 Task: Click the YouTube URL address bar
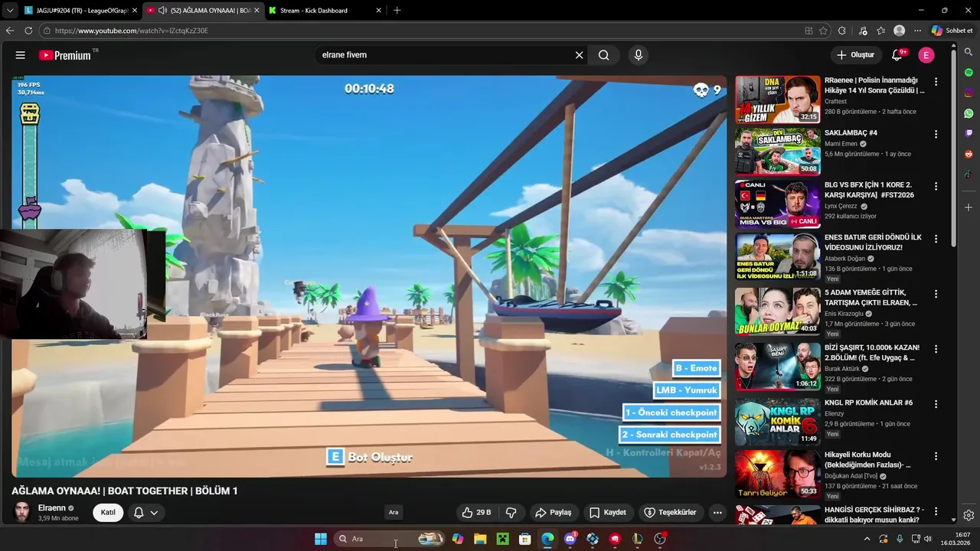pos(421,31)
